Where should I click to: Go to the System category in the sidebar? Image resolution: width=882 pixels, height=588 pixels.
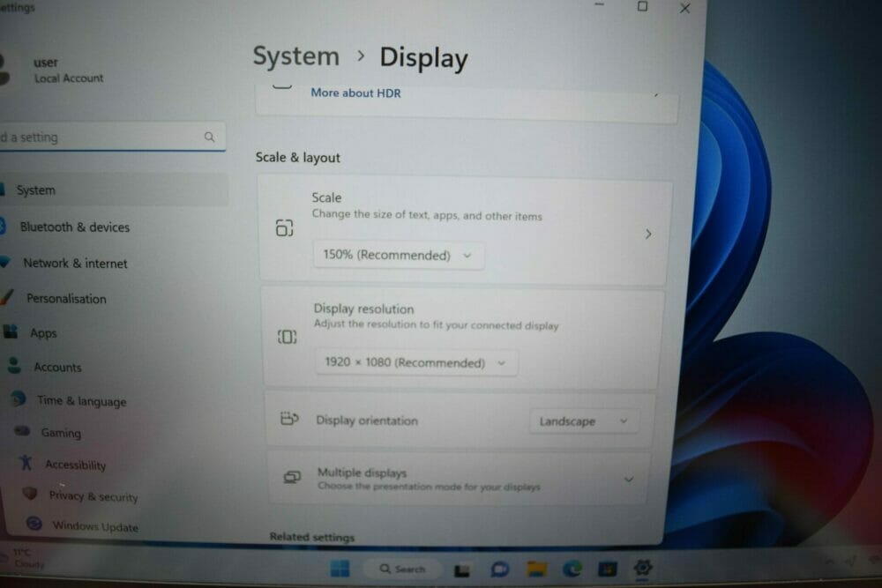point(115,190)
